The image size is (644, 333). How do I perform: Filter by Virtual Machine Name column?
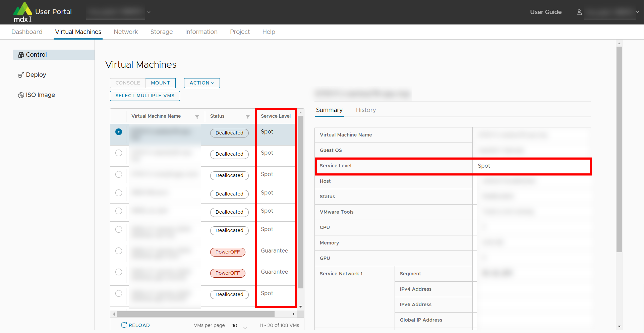click(x=197, y=117)
